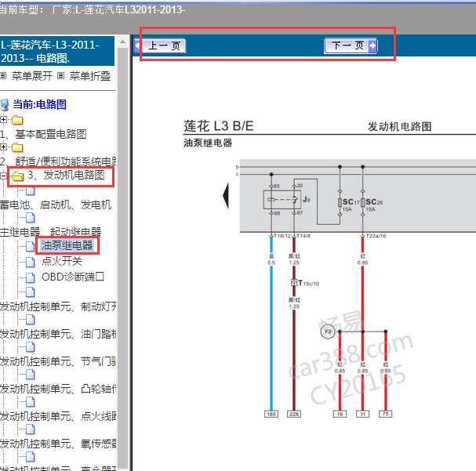The width and height of the screenshot is (476, 471).
Task: Click page icon above 发动机控制单元、点火线圈 entry
Action: (31, 401)
